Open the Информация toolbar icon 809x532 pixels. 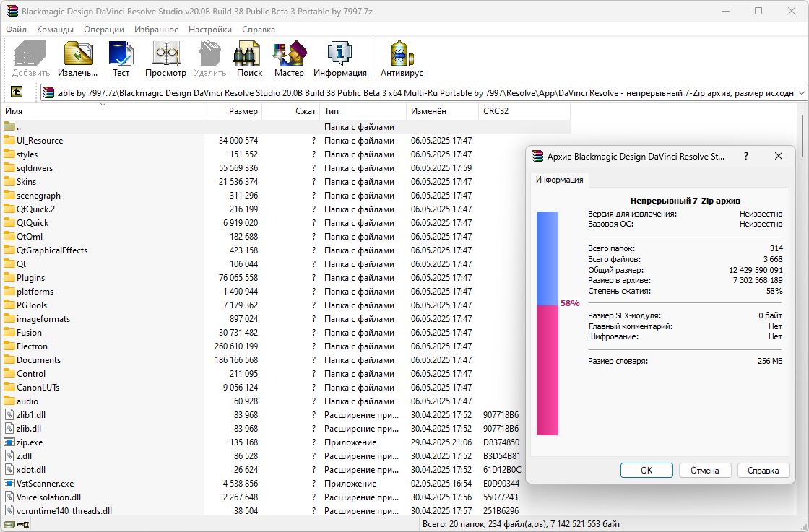(x=340, y=58)
